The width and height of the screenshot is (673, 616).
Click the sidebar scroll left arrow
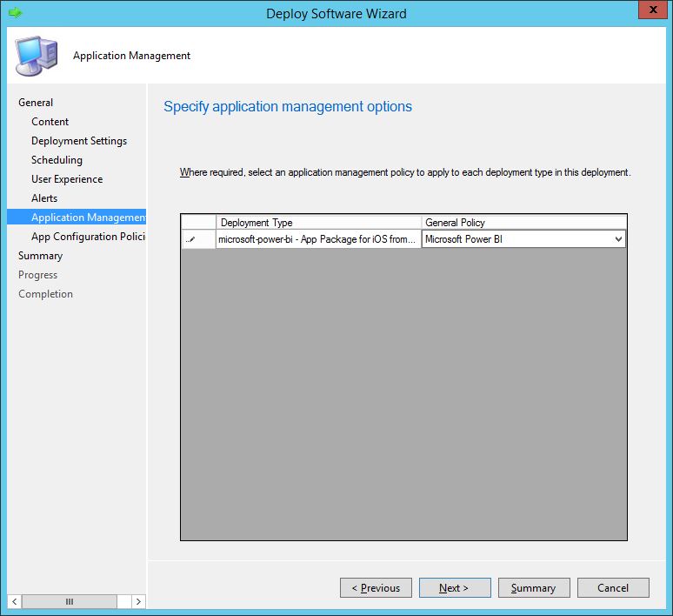pos(14,601)
